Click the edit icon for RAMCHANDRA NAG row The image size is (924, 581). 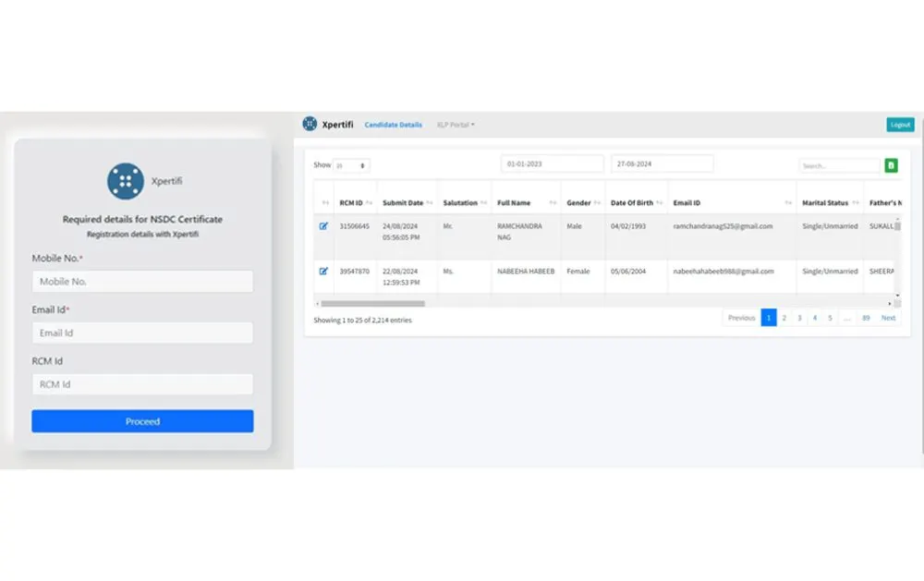tap(323, 226)
